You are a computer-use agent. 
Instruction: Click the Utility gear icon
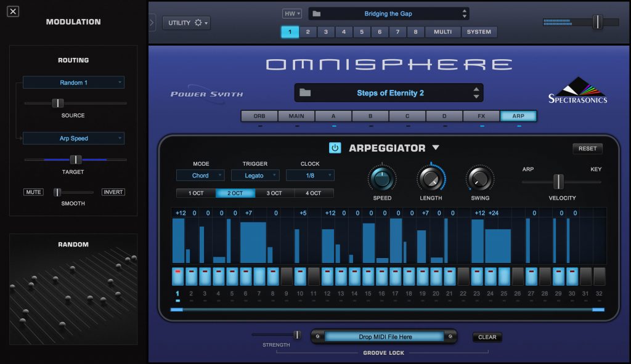click(198, 23)
